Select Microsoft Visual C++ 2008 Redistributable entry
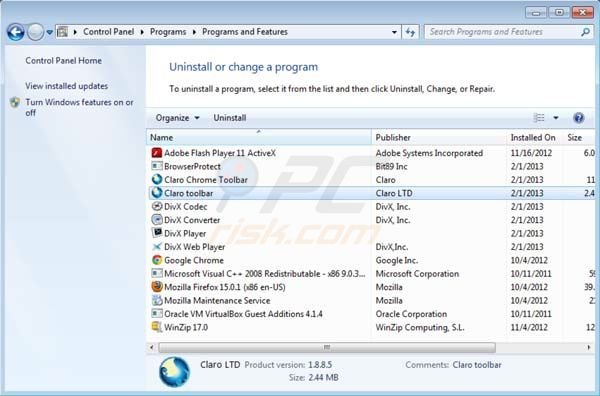This screenshot has width=600, height=396. coord(265,274)
